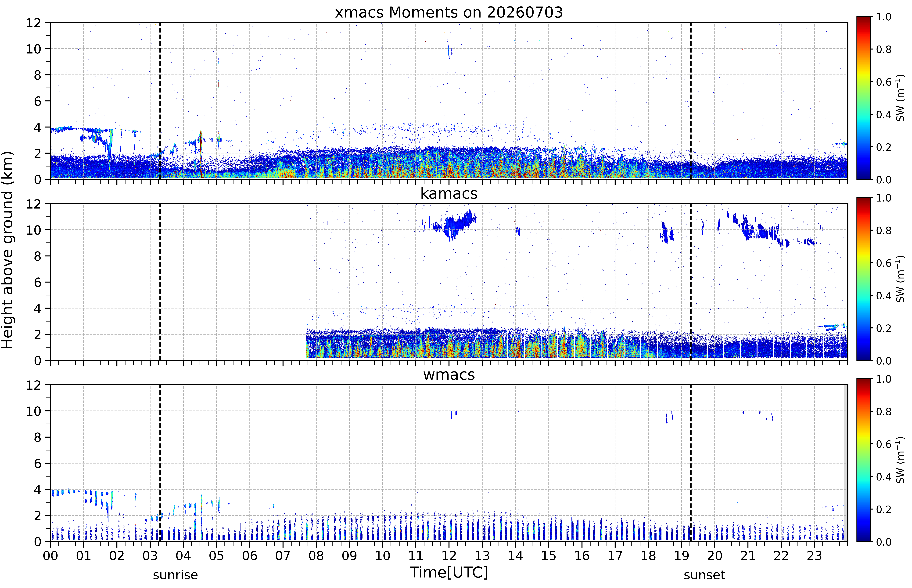Select the "Height above ground (km)" axis label
Screen dimensions: 912x588
(x=8, y=250)
